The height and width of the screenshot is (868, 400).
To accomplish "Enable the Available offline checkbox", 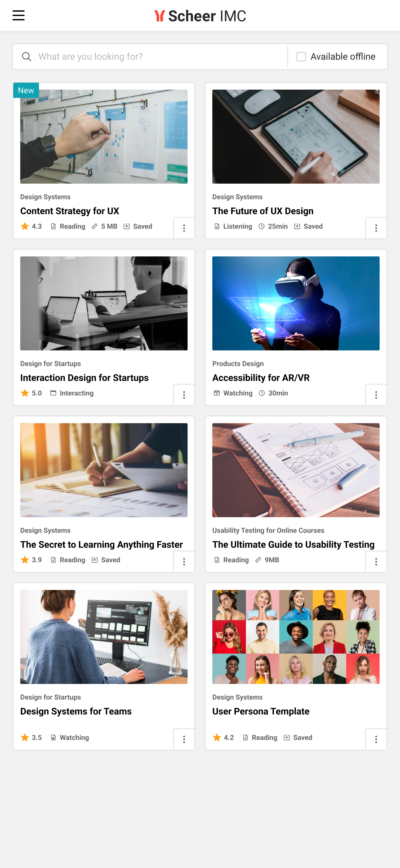I will pyautogui.click(x=301, y=57).
